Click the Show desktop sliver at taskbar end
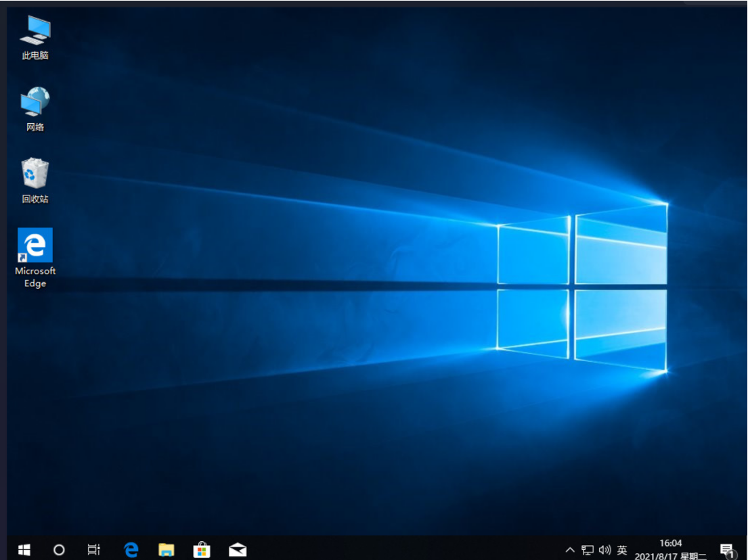Viewport: 748px width, 560px height. pos(745,549)
